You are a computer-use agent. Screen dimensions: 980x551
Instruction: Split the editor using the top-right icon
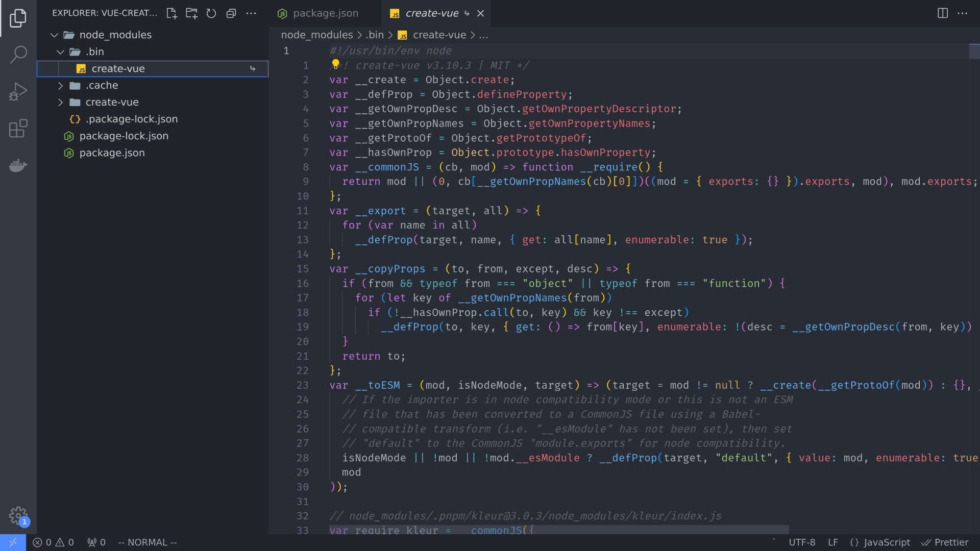point(942,13)
